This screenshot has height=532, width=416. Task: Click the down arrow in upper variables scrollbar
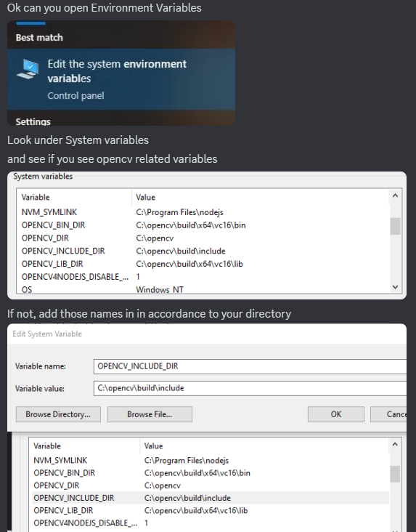395,287
